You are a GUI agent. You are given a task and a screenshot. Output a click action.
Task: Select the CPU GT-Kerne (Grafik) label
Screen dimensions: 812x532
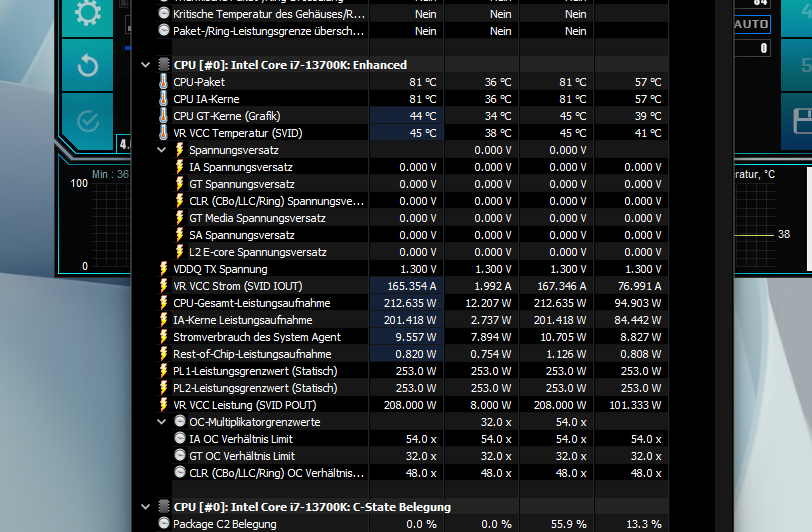pyautogui.click(x=226, y=116)
